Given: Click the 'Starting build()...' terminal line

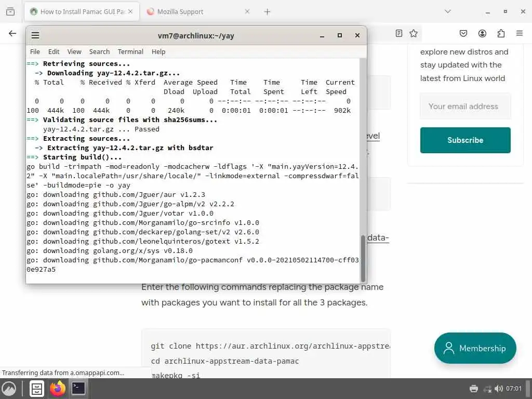Looking at the screenshot, I should [74, 157].
